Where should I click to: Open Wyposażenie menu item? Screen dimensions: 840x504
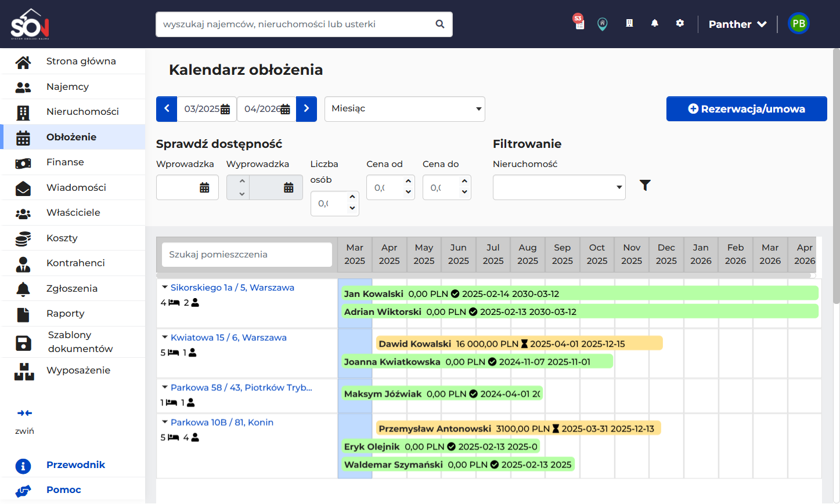click(x=73, y=371)
